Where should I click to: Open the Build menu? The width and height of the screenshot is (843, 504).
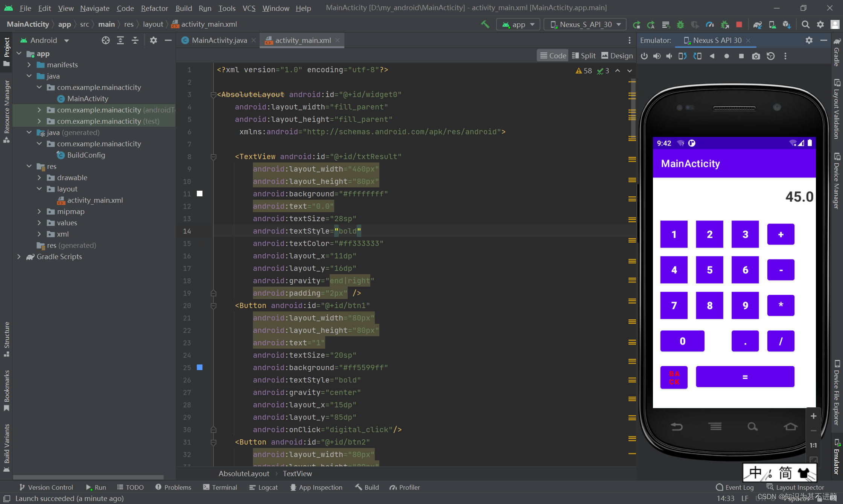click(184, 8)
